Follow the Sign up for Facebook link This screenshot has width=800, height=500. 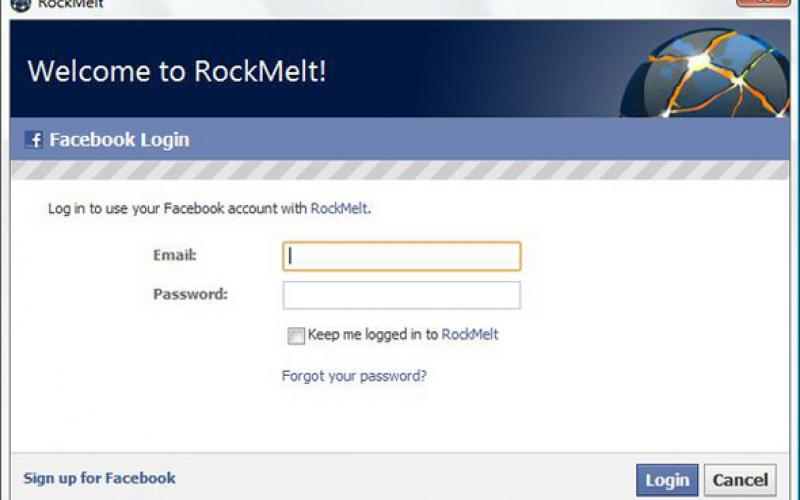click(99, 478)
